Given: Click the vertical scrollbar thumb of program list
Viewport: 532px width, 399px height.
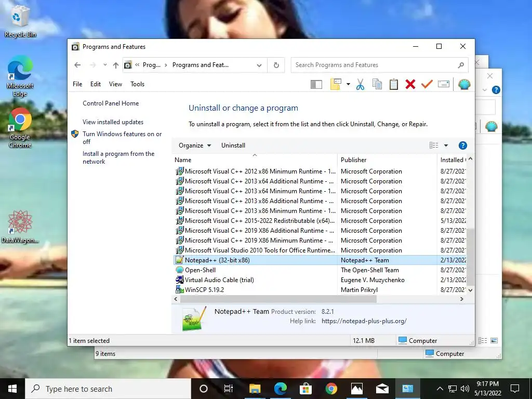Looking at the screenshot, I should pos(470,257).
